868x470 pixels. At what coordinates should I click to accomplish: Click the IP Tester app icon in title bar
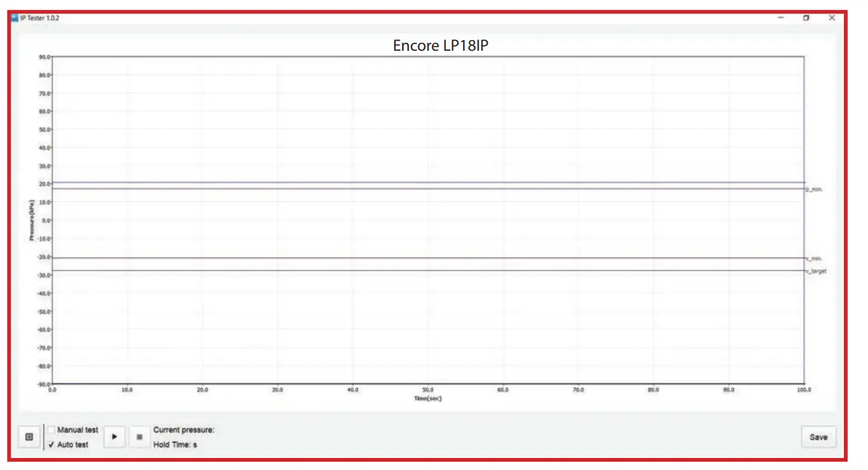click(15, 18)
